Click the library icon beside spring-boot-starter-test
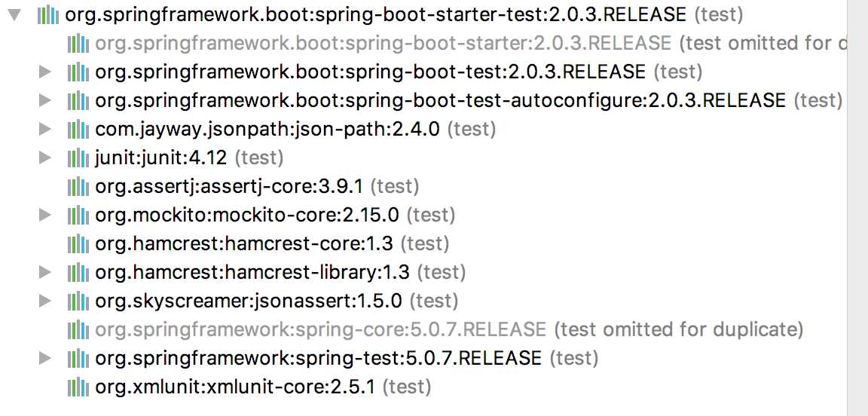868x416 pixels. click(47, 15)
